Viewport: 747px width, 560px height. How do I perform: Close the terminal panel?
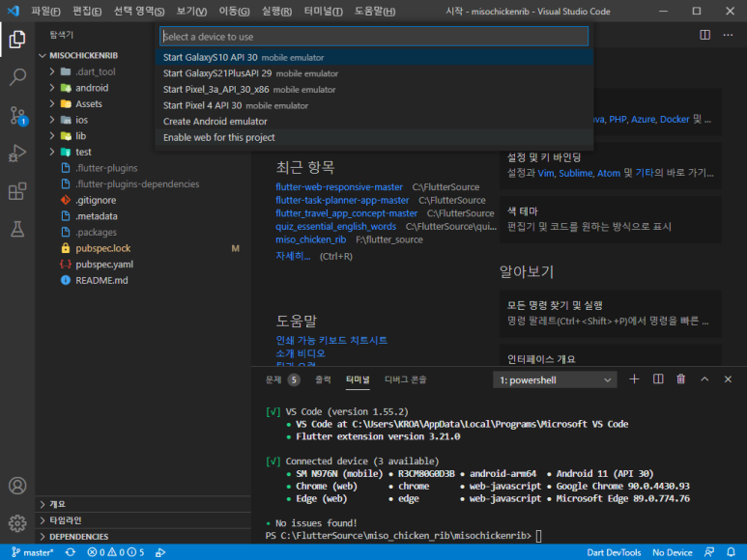728,379
